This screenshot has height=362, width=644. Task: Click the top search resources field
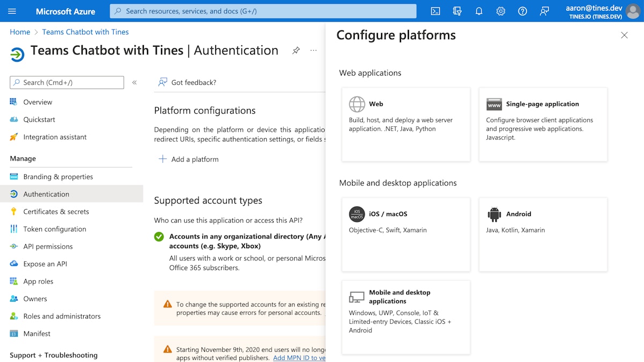click(263, 11)
